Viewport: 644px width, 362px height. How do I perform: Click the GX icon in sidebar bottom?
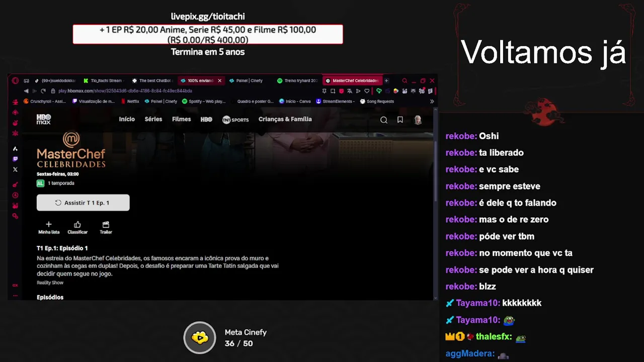15,285
